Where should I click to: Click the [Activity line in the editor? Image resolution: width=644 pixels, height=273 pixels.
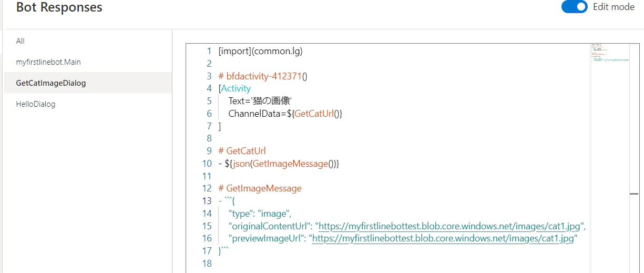[x=234, y=89]
